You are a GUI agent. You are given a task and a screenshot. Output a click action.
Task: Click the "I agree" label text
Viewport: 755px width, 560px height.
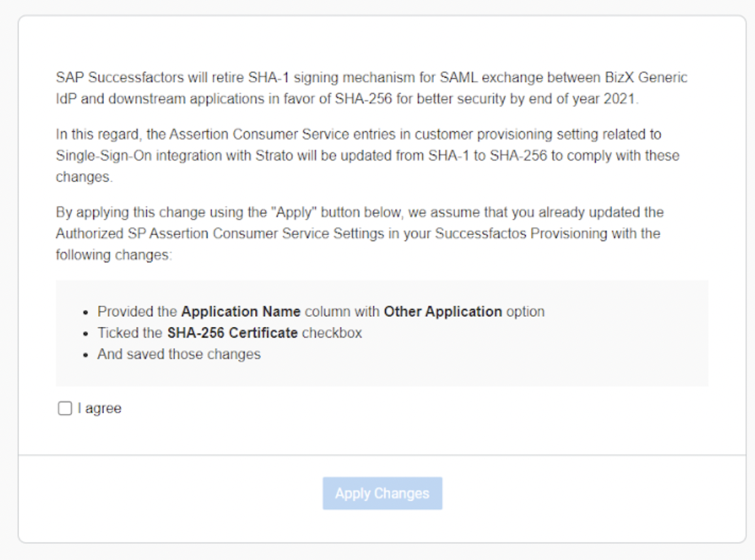tap(99, 408)
